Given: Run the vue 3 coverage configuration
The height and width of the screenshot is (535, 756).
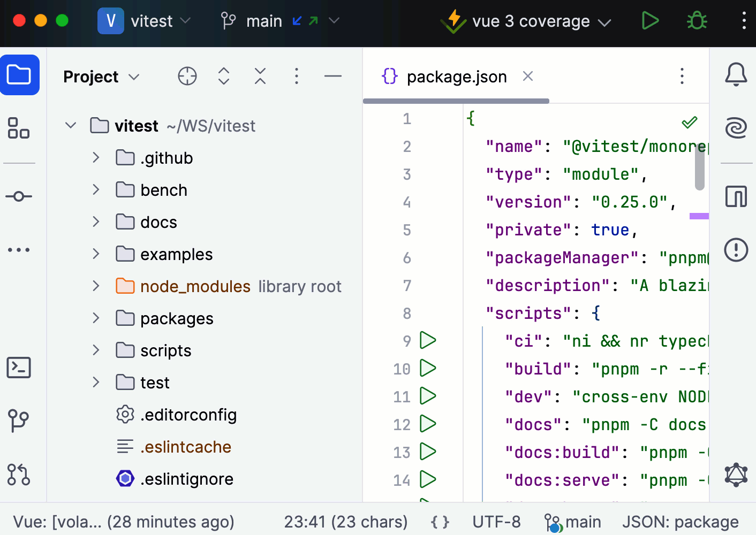Looking at the screenshot, I should click(x=650, y=21).
